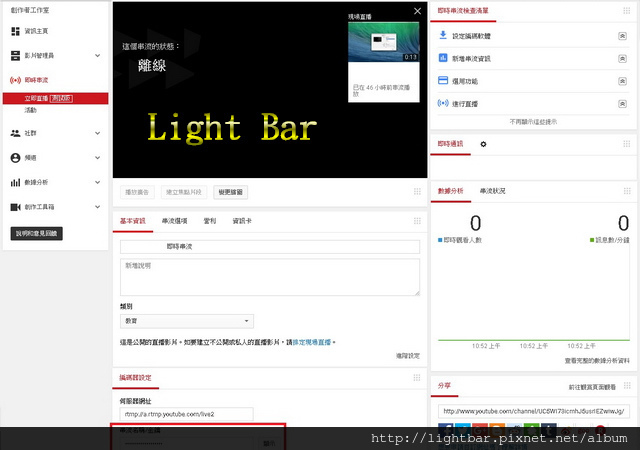The image size is (640, 450).
Task: Click the share channel URL field
Action: 533,411
